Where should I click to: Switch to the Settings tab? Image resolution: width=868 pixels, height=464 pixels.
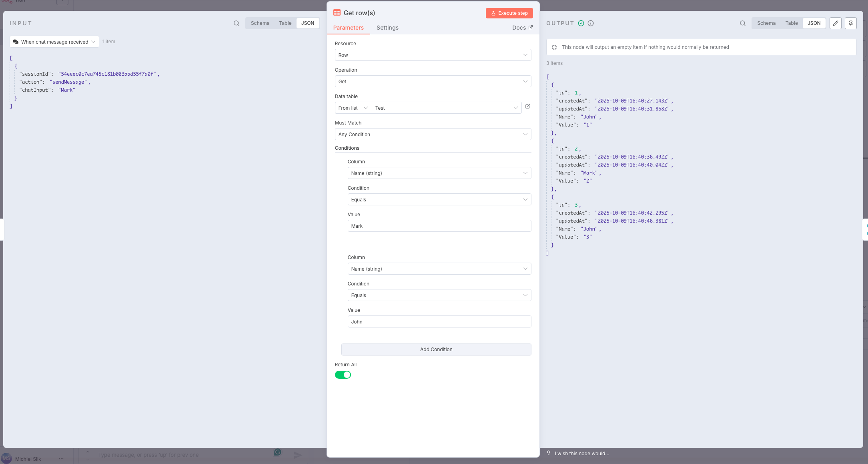(x=387, y=28)
